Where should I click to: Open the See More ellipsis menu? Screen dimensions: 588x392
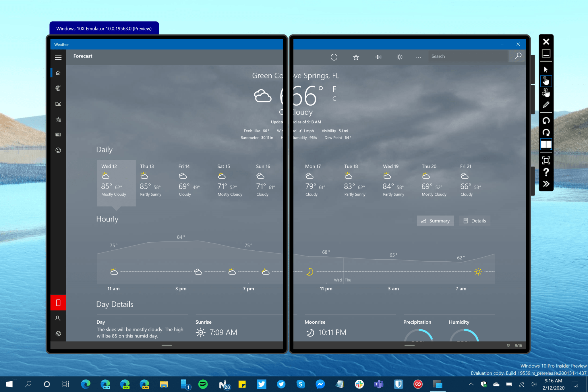pyautogui.click(x=418, y=57)
